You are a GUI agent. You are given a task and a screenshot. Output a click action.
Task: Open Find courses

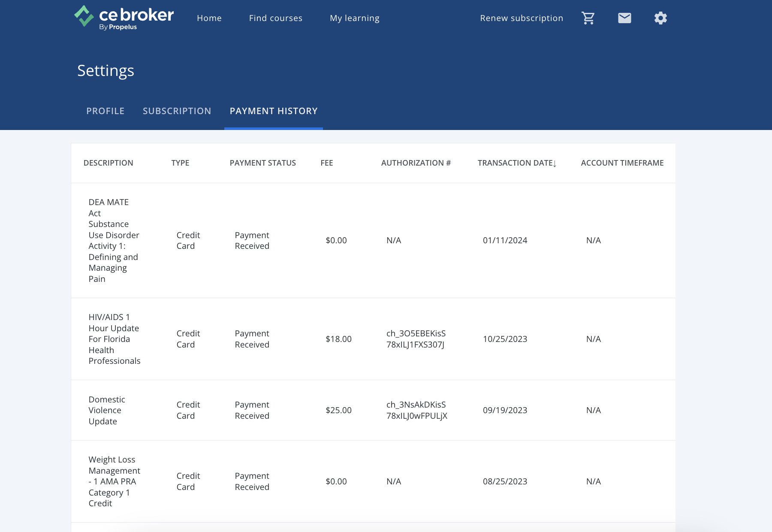point(275,18)
